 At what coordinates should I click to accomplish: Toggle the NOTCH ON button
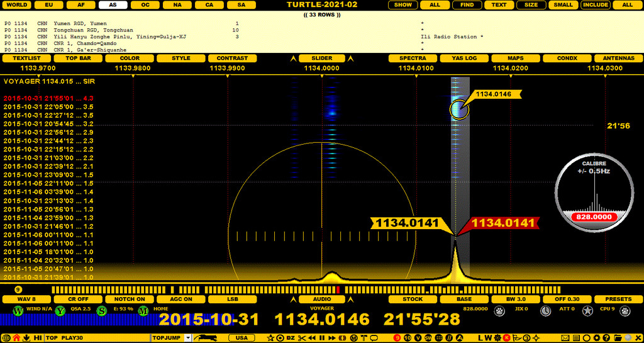(x=129, y=299)
